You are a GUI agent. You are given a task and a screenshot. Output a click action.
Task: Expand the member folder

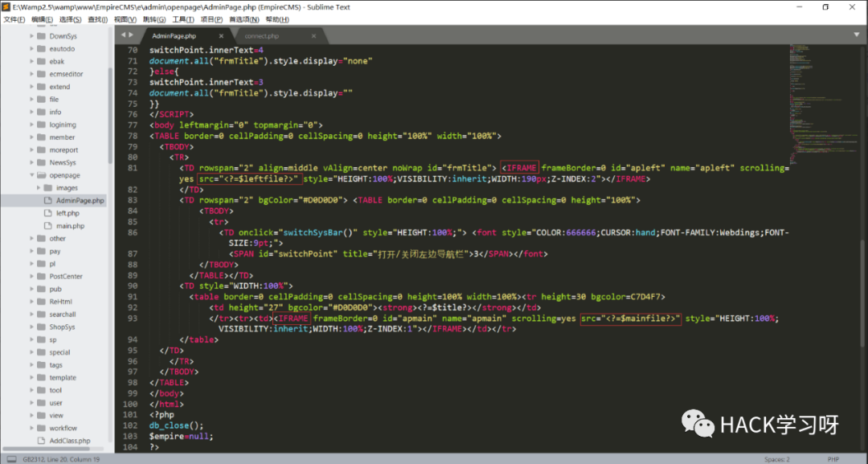pos(31,138)
